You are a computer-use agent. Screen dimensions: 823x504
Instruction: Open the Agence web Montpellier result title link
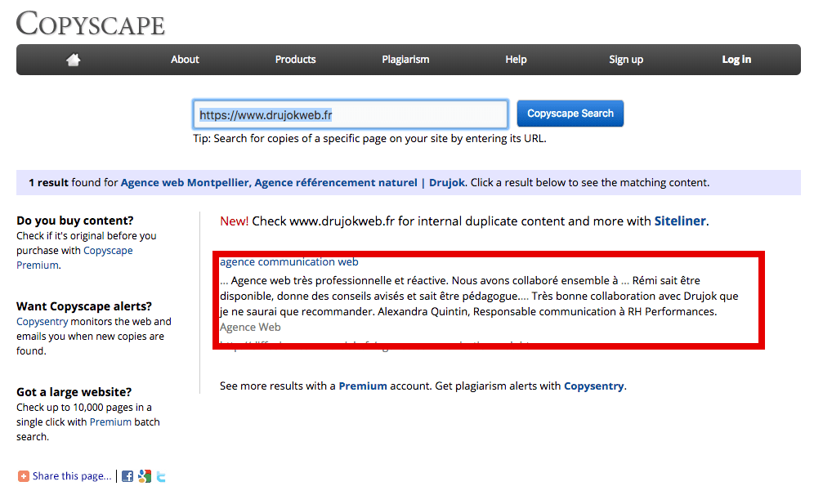[293, 182]
